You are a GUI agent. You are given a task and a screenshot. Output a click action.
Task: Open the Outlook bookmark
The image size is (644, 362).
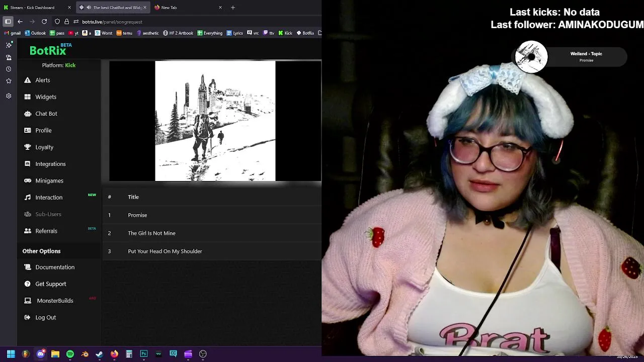pos(35,33)
